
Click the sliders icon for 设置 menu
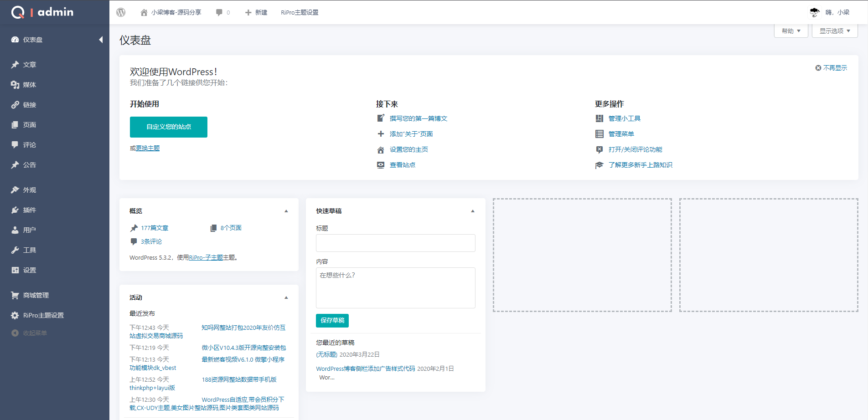point(15,270)
